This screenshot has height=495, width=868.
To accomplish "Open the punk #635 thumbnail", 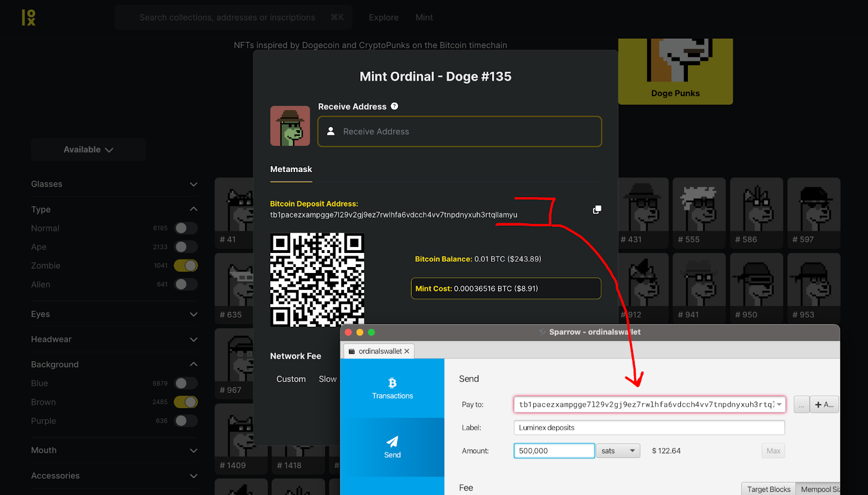I will click(x=234, y=288).
